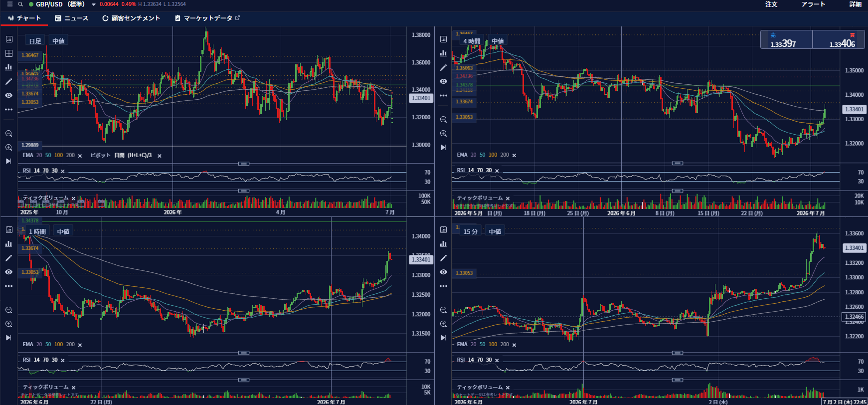Open calculator icon in 1-hour chart sidebar

click(x=9, y=229)
